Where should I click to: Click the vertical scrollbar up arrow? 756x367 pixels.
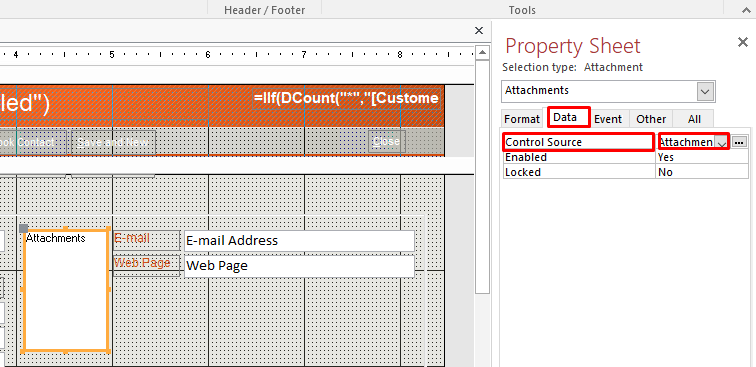pos(482,52)
